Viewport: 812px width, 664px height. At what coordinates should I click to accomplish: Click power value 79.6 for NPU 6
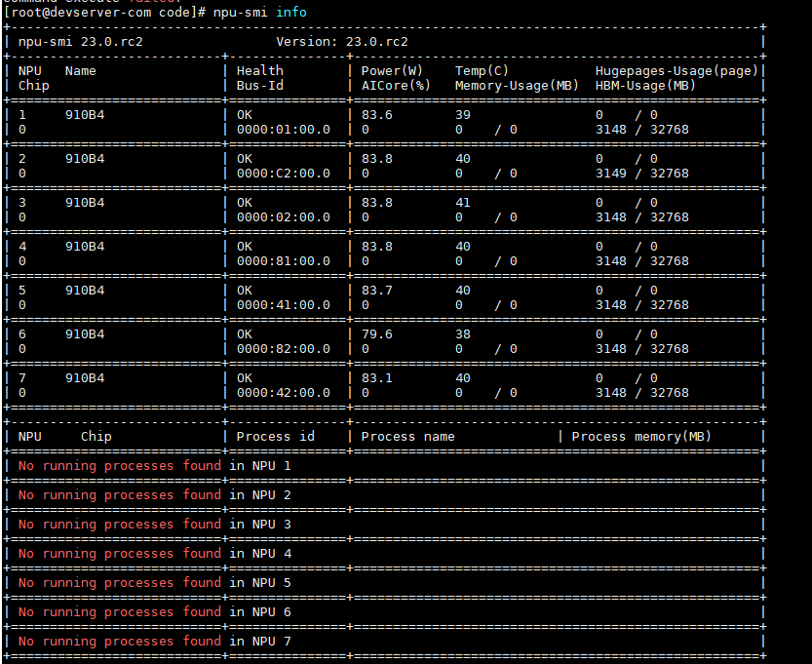click(377, 334)
